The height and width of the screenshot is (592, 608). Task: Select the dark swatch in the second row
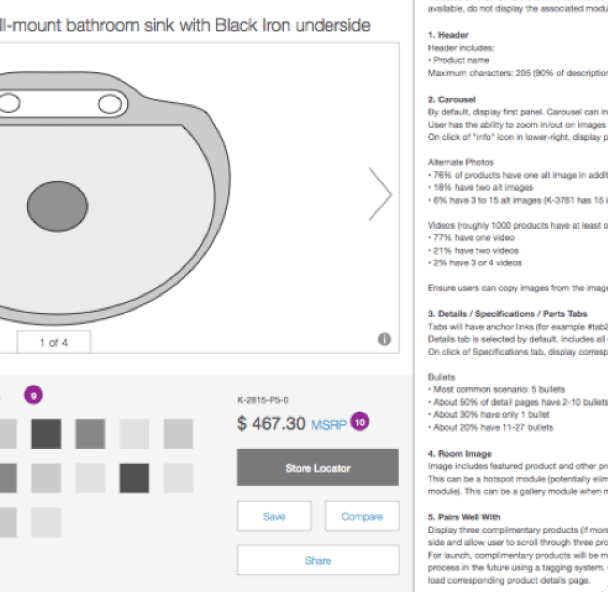tap(134, 478)
